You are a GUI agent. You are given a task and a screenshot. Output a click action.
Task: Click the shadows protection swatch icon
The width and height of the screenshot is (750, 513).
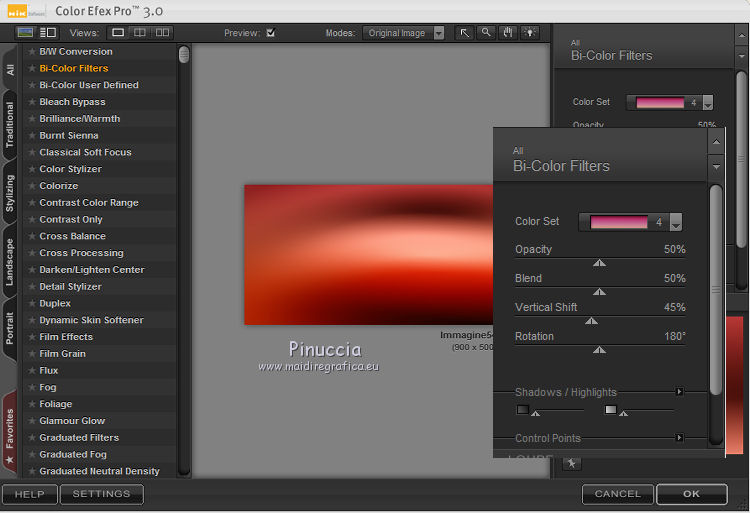522,409
